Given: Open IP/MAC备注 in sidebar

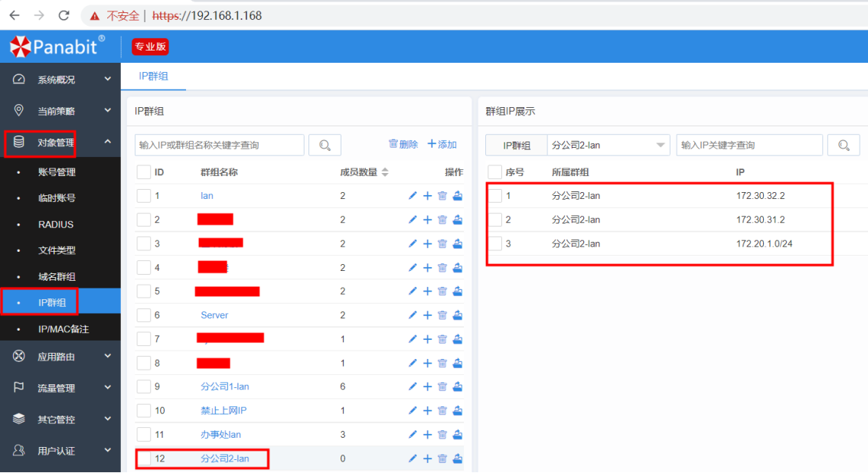Looking at the screenshot, I should 63,329.
